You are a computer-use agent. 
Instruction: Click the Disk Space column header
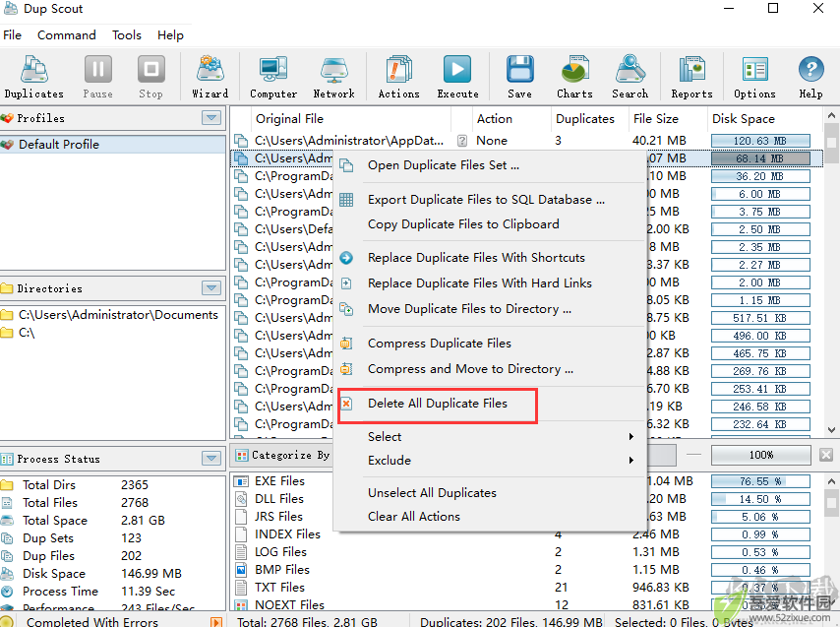[743, 119]
